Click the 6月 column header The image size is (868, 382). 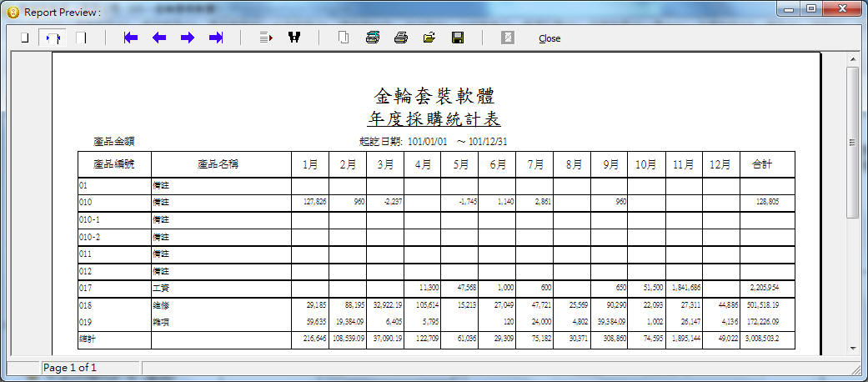[x=497, y=164]
